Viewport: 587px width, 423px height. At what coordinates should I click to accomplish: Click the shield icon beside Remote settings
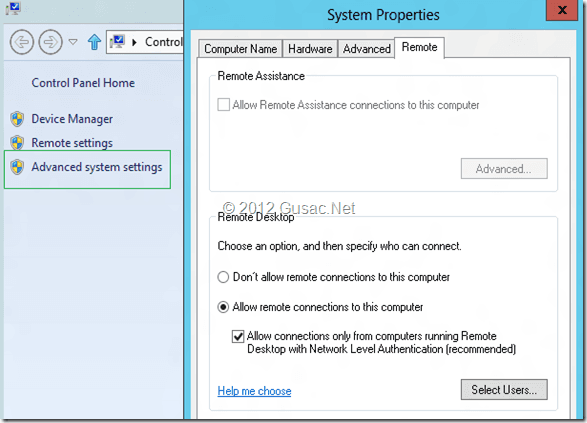(x=17, y=143)
